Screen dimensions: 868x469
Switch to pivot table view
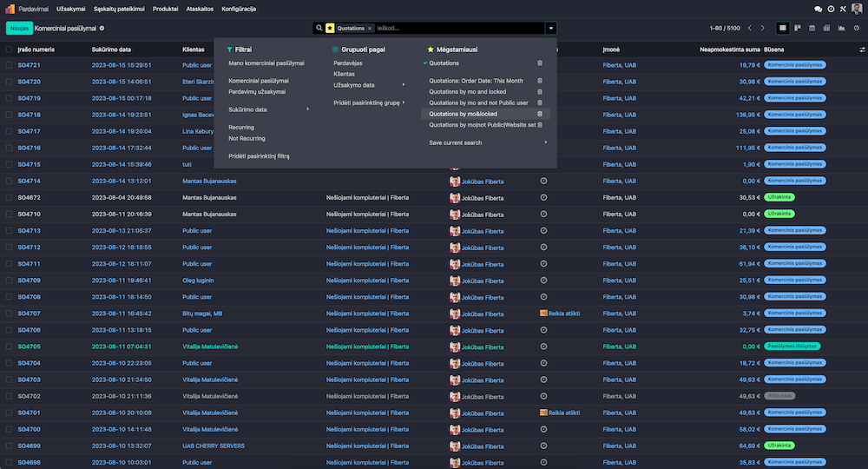[x=826, y=28]
